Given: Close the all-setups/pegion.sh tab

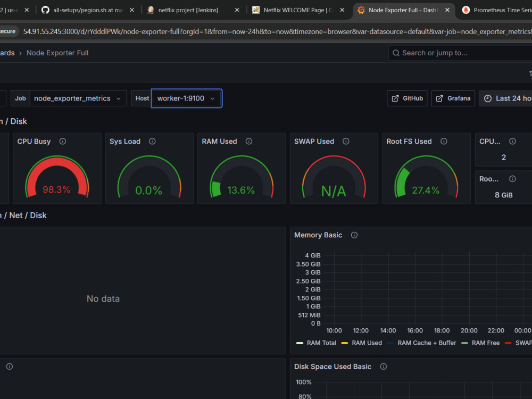Looking at the screenshot, I should pos(132,10).
